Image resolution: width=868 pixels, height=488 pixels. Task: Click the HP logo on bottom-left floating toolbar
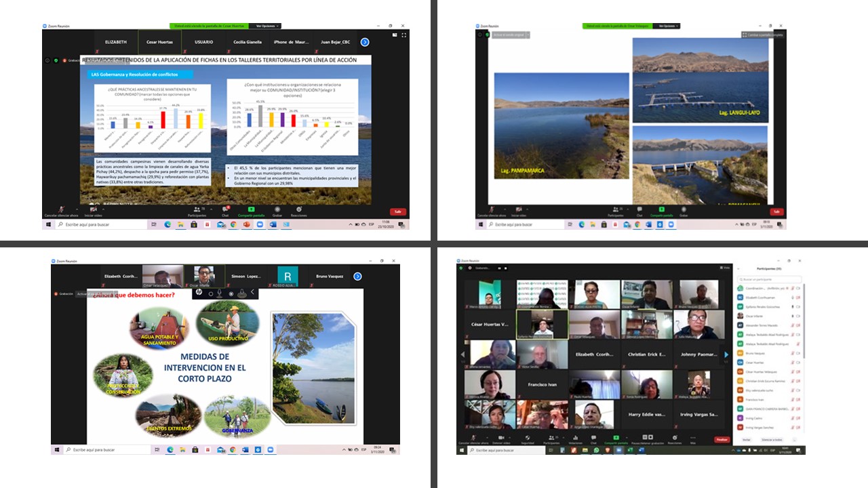(x=199, y=292)
